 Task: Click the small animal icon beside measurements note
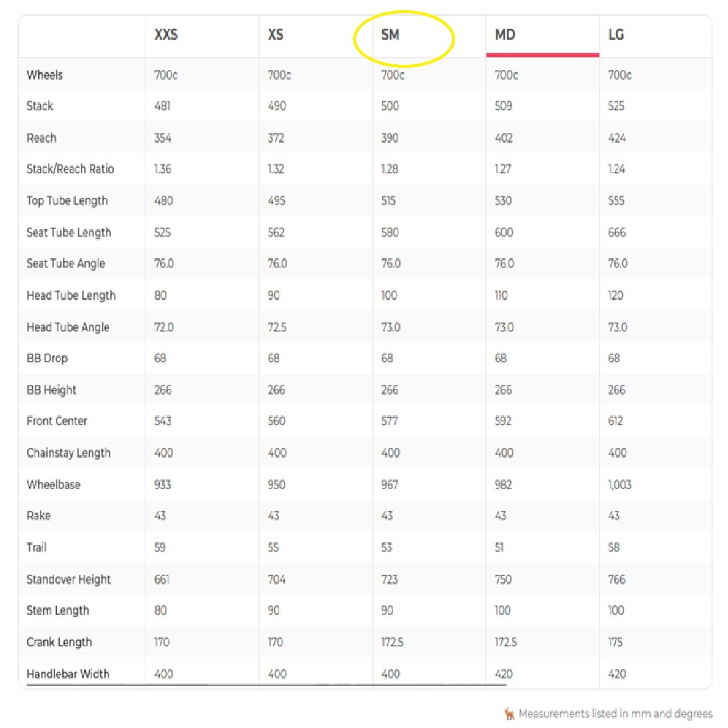coord(510,714)
